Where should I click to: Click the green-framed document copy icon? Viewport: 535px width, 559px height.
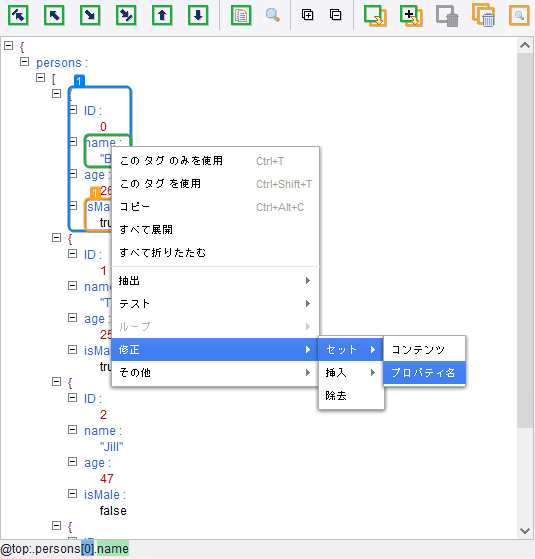(241, 15)
